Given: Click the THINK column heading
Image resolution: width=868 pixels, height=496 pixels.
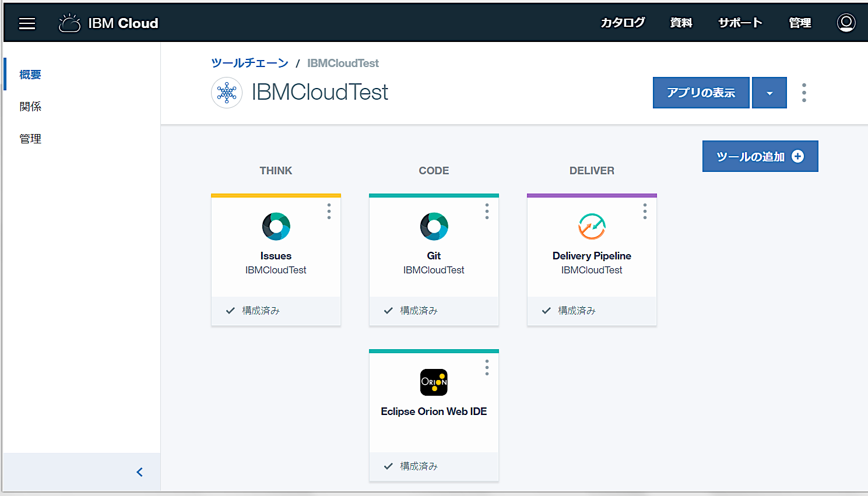Looking at the screenshot, I should point(276,171).
